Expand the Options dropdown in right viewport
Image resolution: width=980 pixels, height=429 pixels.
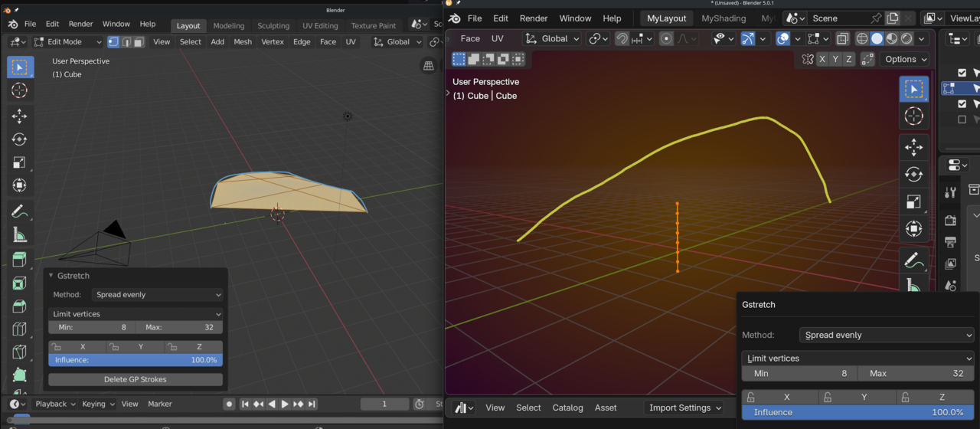[905, 59]
